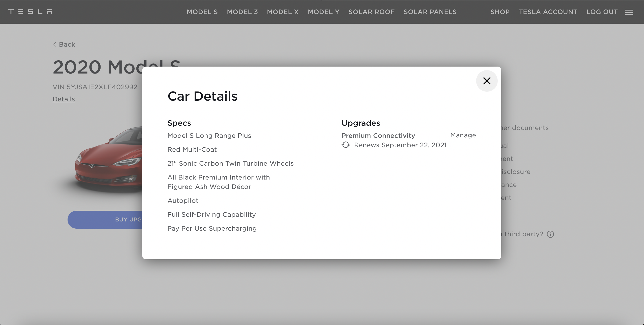The width and height of the screenshot is (644, 325).
Task: Go to Model Y page
Action: (324, 12)
